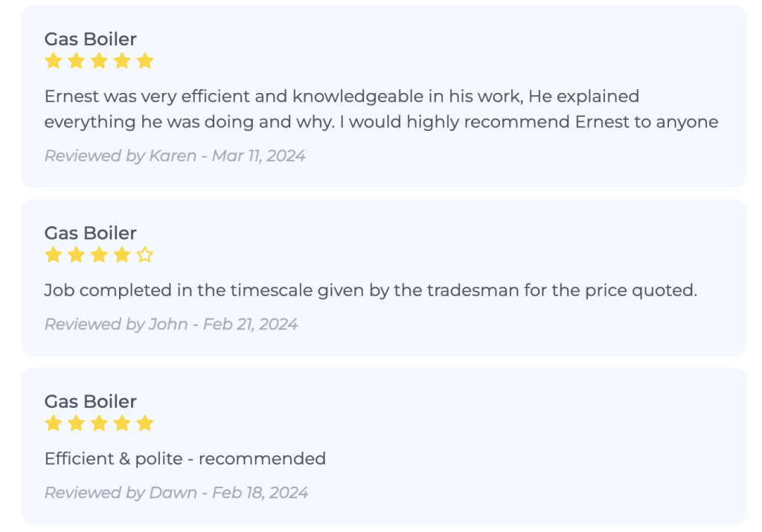Viewport: 762px width, 532px height.
Task: Click the second star in Karen's review
Action: point(76,61)
